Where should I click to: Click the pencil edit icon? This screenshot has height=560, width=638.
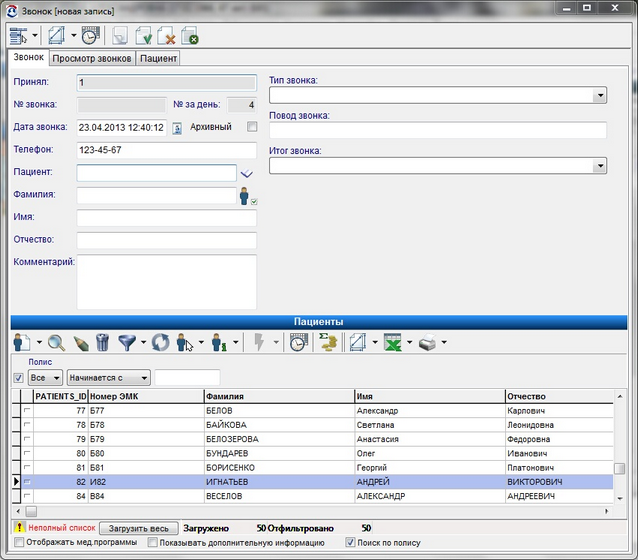click(81, 343)
